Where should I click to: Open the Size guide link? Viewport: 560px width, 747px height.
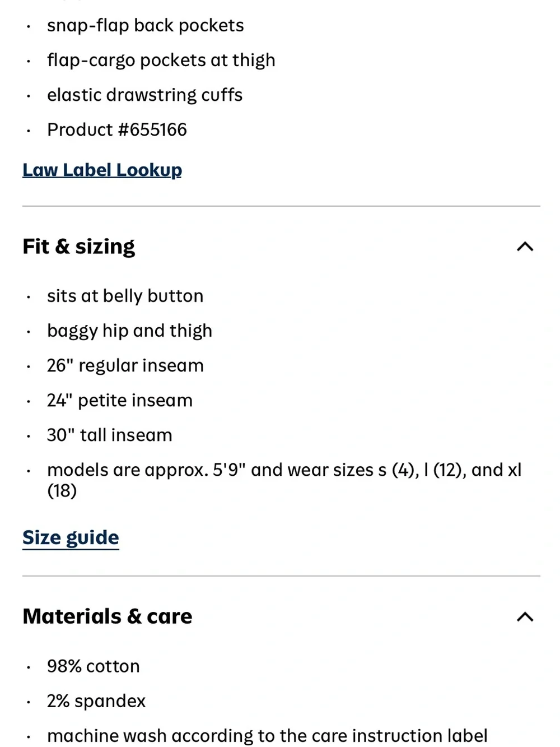(71, 537)
